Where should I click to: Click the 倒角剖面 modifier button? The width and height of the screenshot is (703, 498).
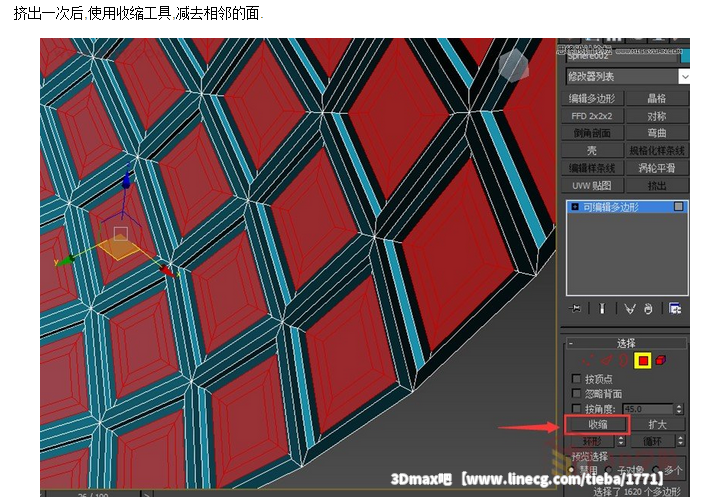pos(592,133)
